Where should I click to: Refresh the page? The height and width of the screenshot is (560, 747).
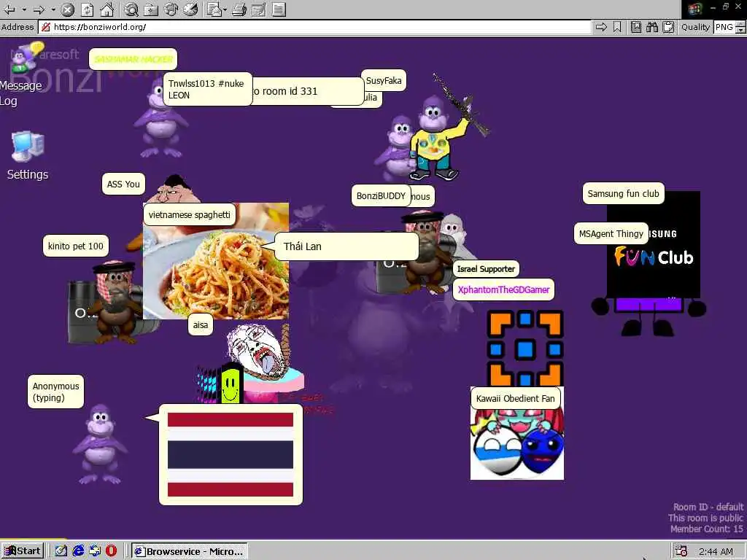tap(88, 9)
